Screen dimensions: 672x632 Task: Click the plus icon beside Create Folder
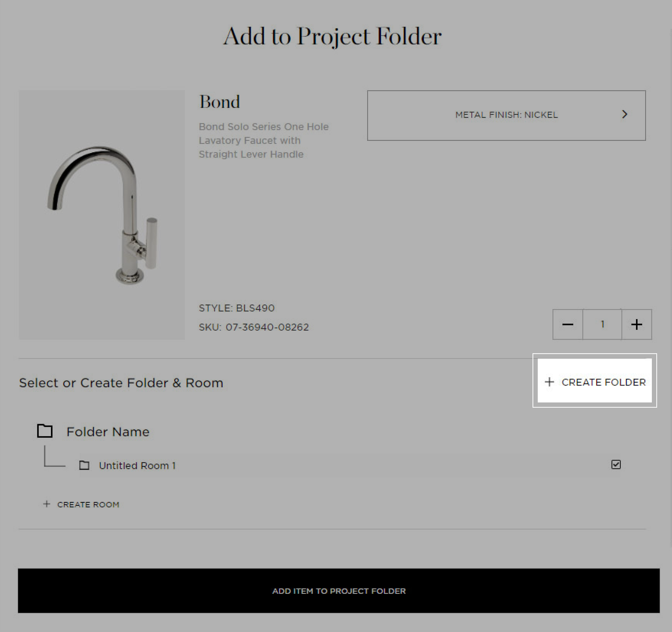point(549,382)
